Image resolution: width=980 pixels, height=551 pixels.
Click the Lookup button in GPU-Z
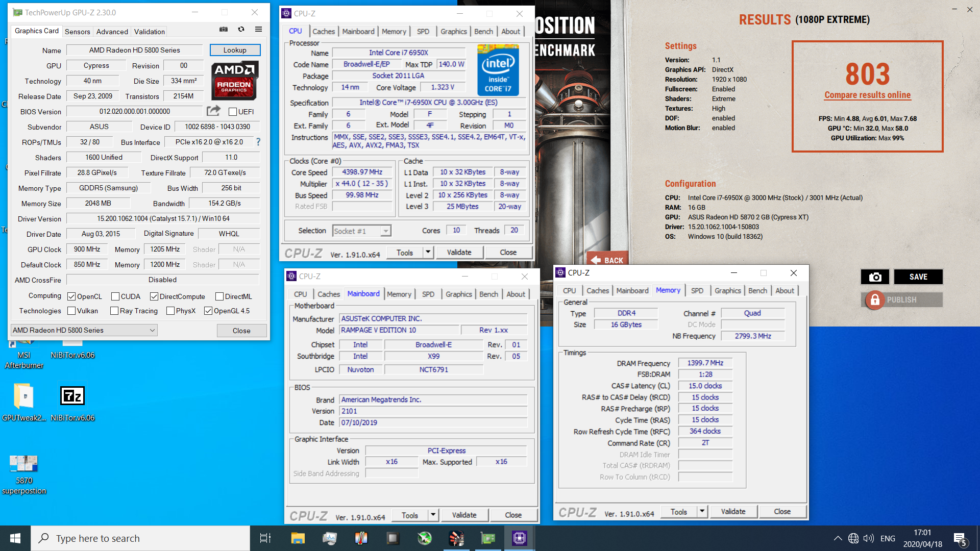click(x=235, y=50)
